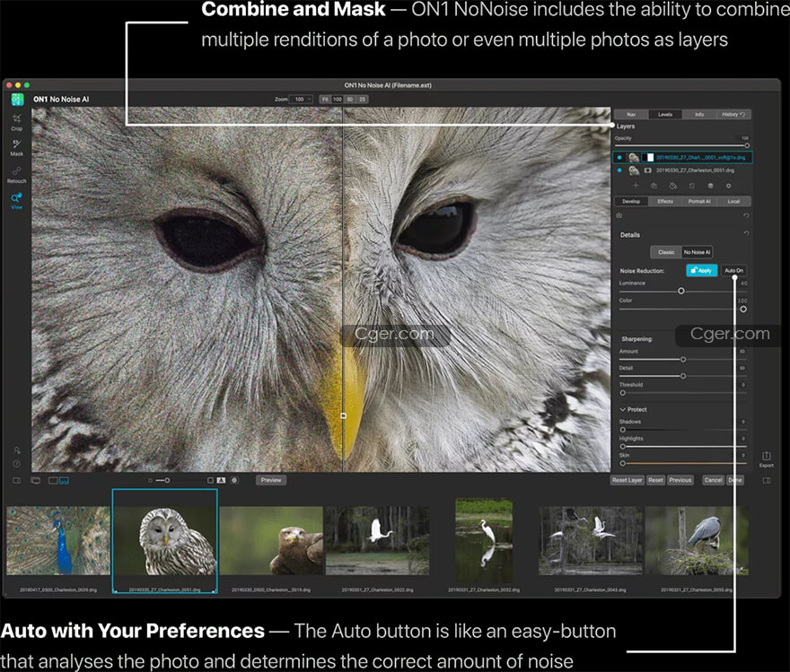Open the Levels tab
This screenshot has width=790, height=672.
click(x=665, y=114)
